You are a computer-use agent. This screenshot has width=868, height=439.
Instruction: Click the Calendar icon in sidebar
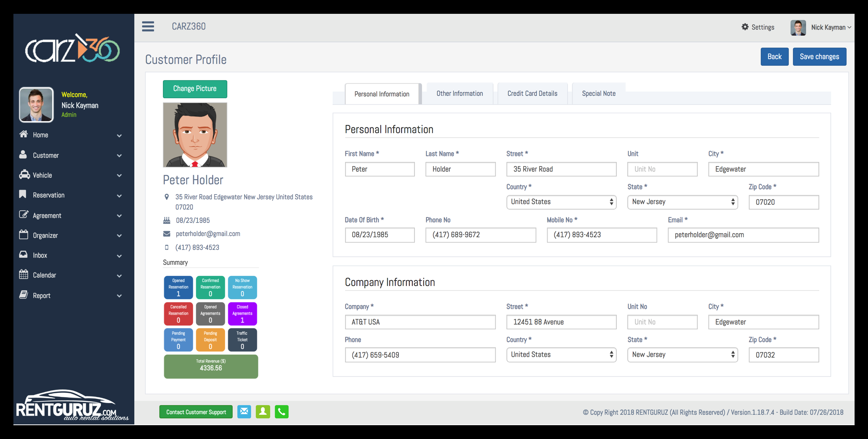[24, 275]
